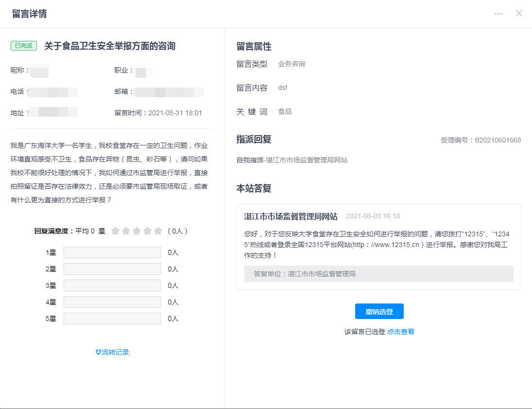Viewport: 532px width, 409px height.
Task: Click the 3星 rating bar
Action: coord(112,285)
